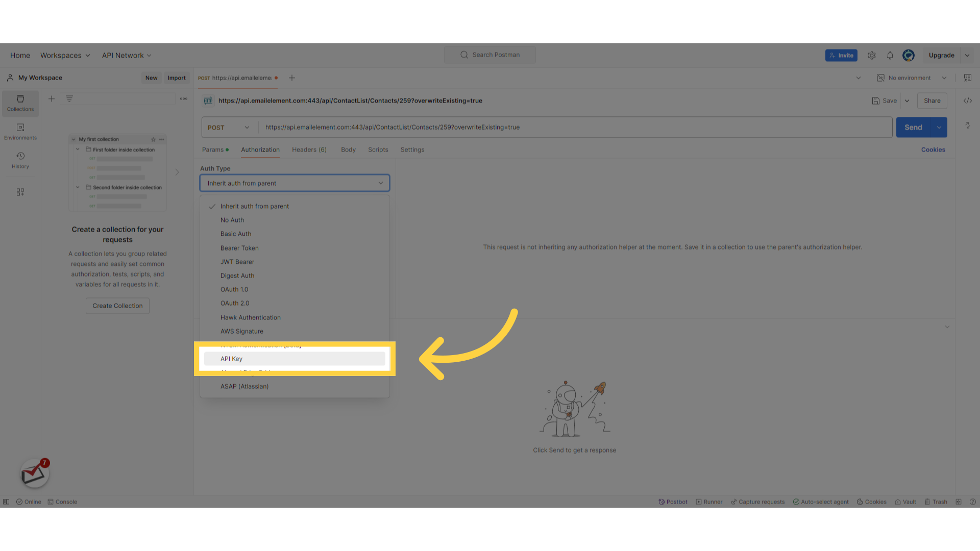Open the Auth Type dropdown box

click(295, 183)
